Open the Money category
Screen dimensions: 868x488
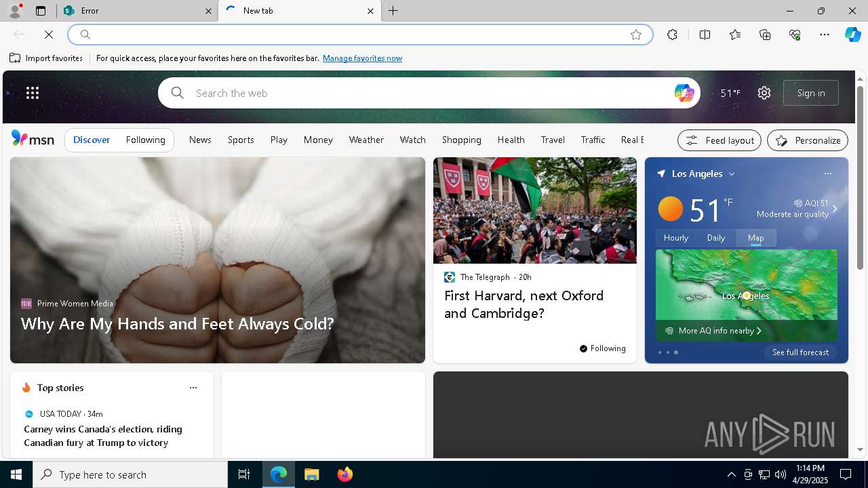[318, 140]
